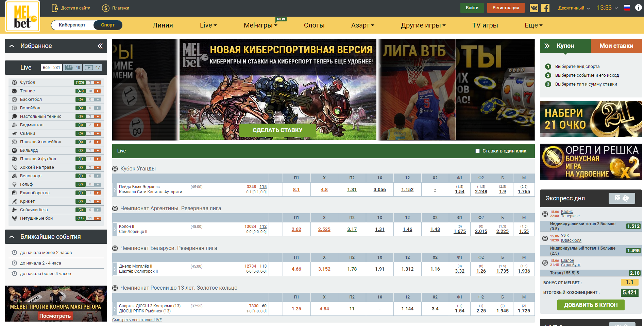Collapse the Избранное panel
This screenshot has width=644, height=326.
pyautogui.click(x=12, y=46)
